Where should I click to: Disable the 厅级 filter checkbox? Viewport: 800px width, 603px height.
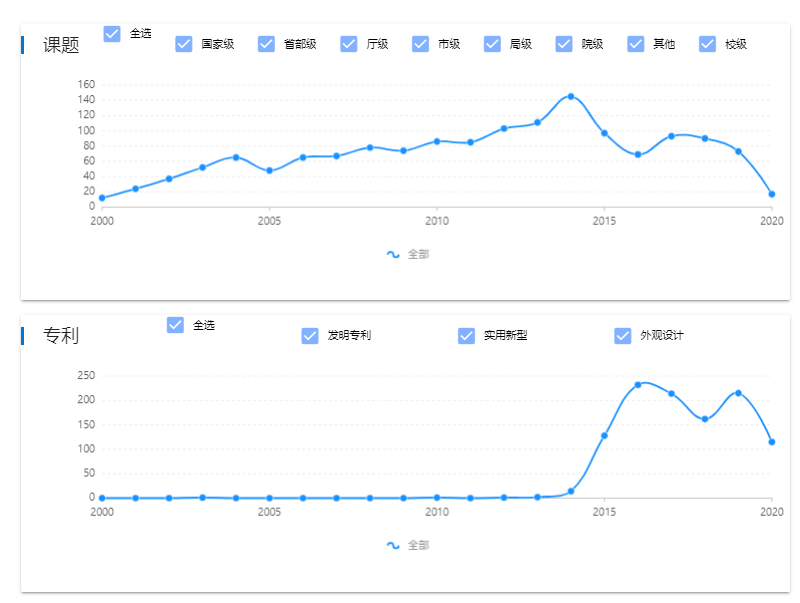[x=349, y=44]
